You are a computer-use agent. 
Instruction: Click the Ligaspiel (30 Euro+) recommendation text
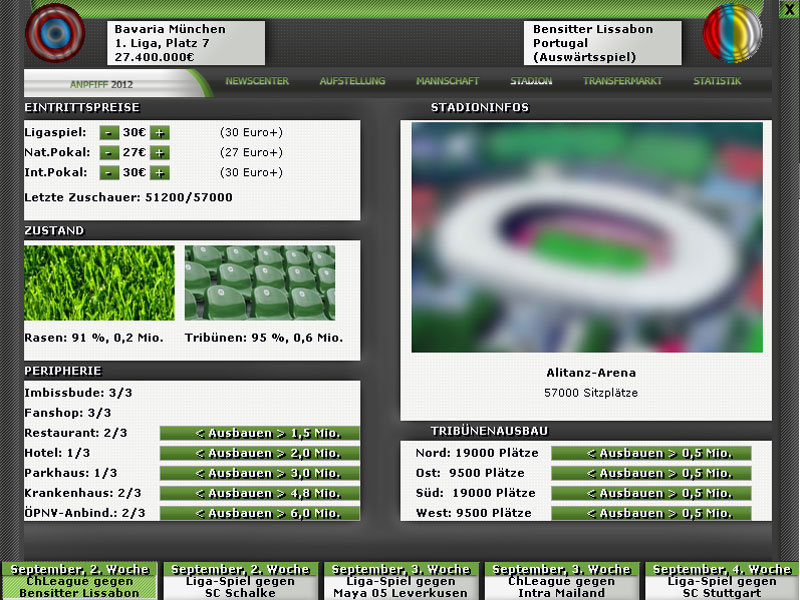pyautogui.click(x=252, y=133)
